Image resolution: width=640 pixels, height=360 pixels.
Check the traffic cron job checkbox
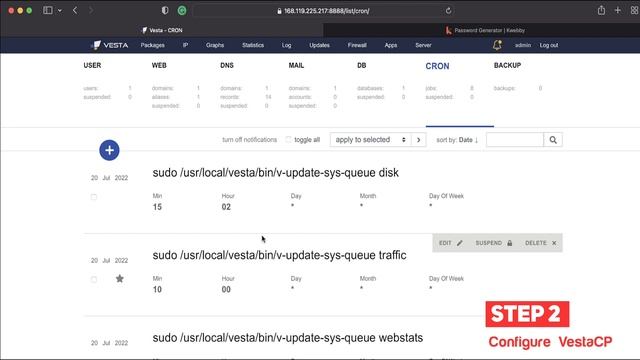(x=94, y=280)
